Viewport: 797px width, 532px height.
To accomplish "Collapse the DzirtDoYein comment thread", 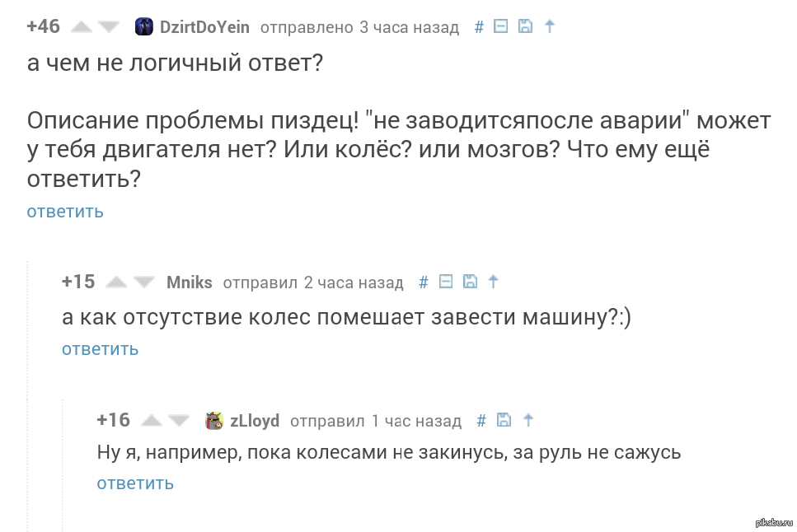I will [x=500, y=26].
